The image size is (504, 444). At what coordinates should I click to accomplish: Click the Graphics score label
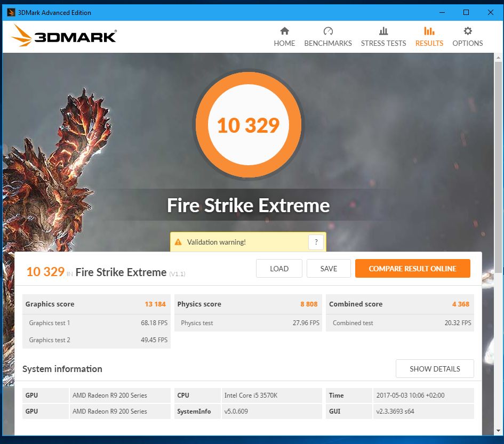50,304
